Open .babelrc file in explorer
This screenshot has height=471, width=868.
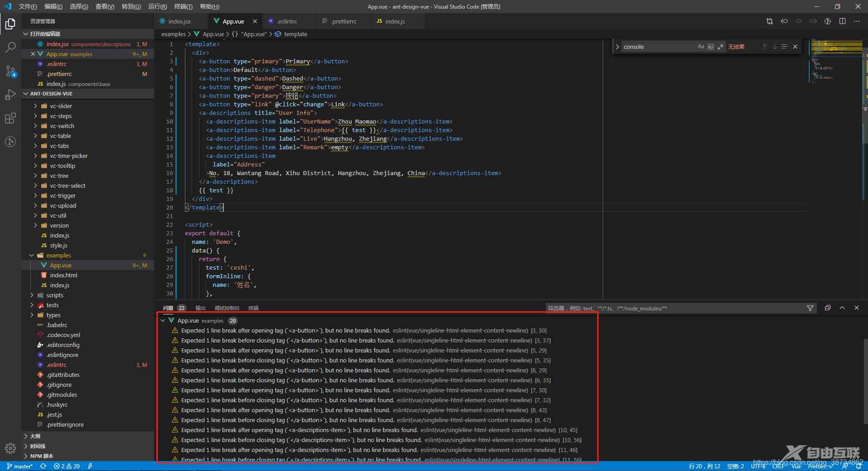(x=57, y=325)
